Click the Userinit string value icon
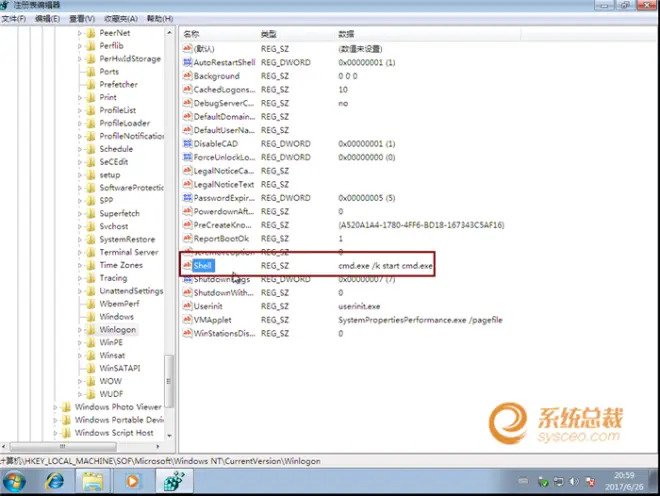Viewport: 660px width, 496px height. click(x=187, y=306)
